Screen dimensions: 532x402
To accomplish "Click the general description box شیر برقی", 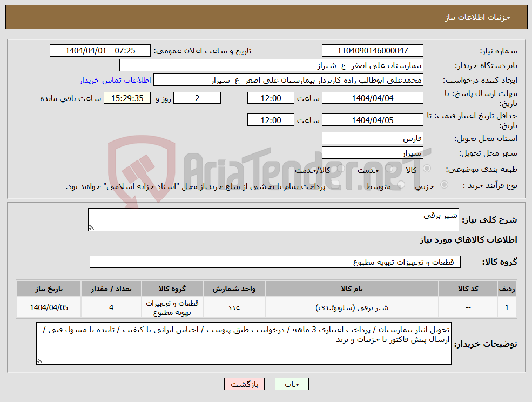I will click(x=273, y=220).
